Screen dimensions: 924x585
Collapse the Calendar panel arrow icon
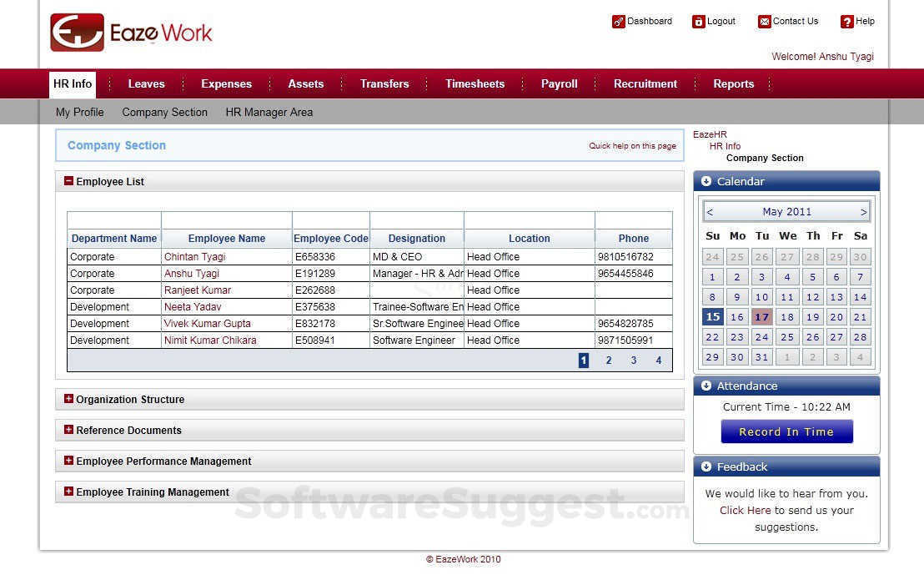(x=706, y=181)
